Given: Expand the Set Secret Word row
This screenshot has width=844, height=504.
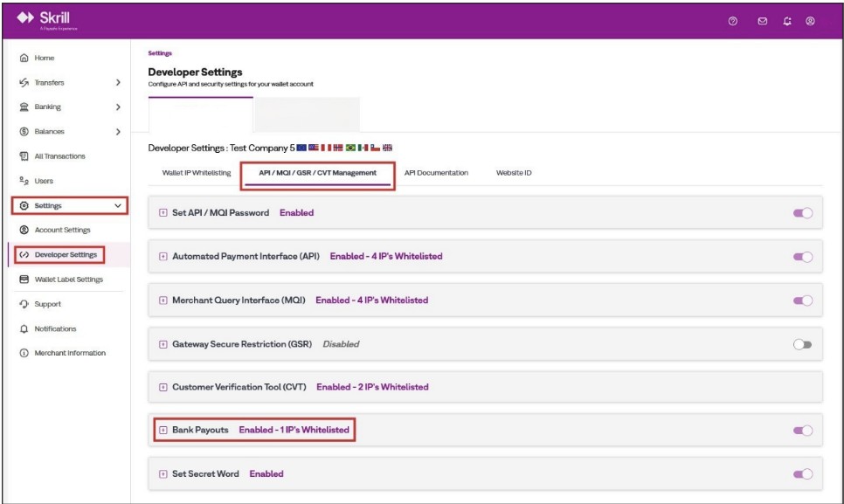Looking at the screenshot, I should click(x=163, y=474).
